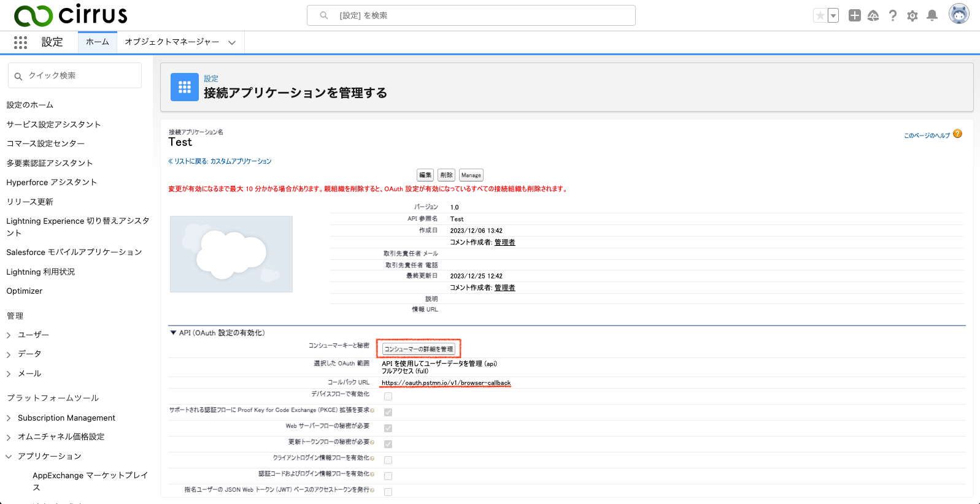Toggle the 更新トークンフローの秘密が必要 checkbox
980x504 pixels.
tap(388, 444)
